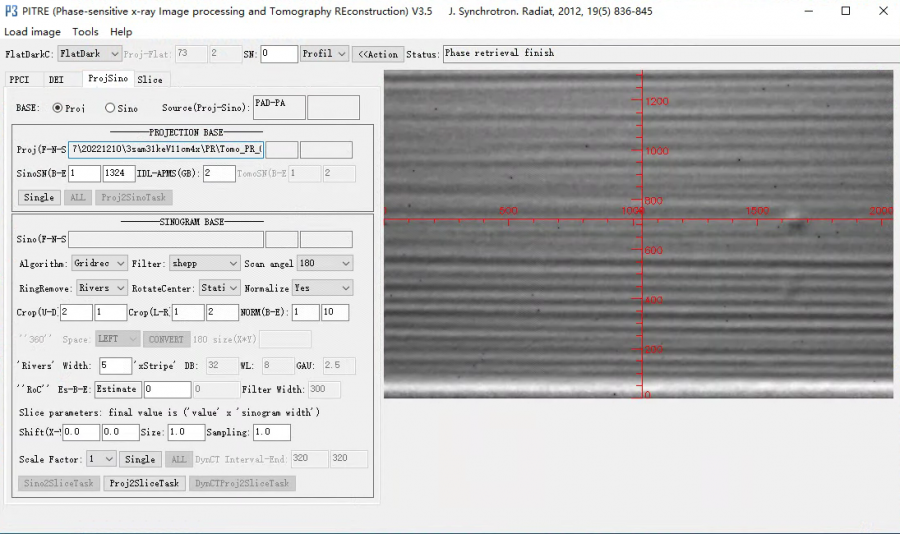Open the Scan angel 180 dropdown

pyautogui.click(x=325, y=263)
